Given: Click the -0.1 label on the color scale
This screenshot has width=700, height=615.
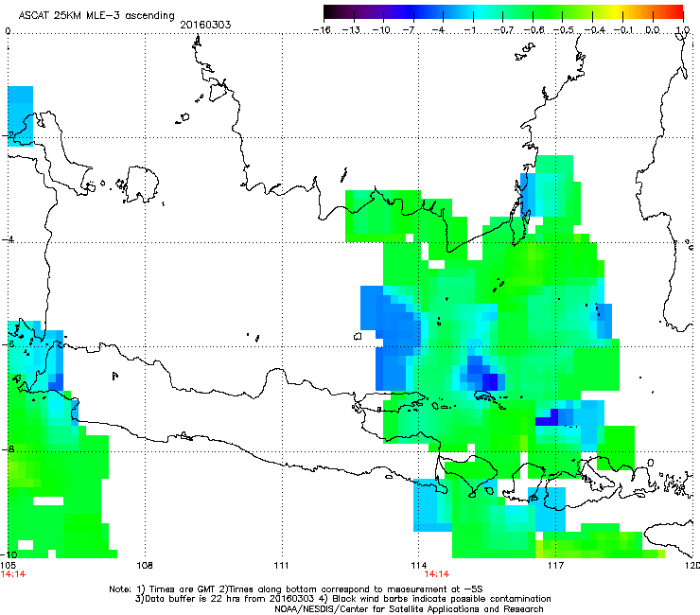Looking at the screenshot, I should point(623,30).
